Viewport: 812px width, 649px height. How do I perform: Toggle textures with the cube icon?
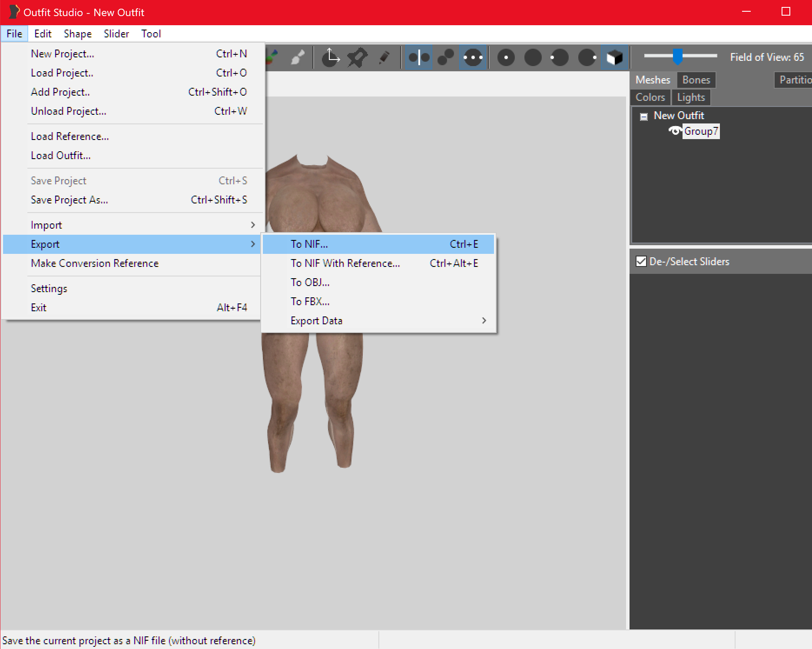click(614, 57)
